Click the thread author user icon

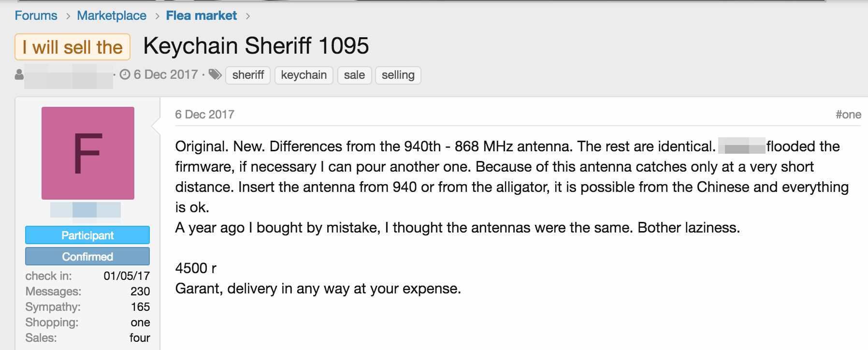tap(19, 74)
